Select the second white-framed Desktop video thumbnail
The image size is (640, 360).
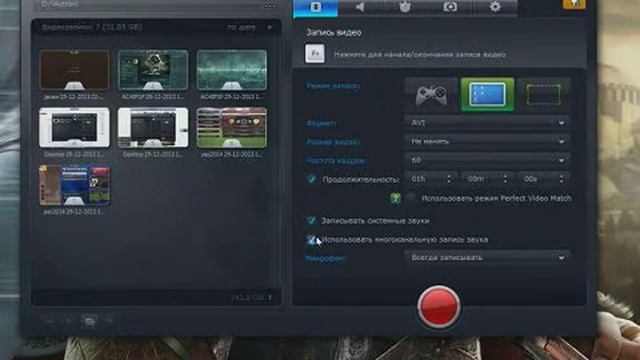pos(153,128)
